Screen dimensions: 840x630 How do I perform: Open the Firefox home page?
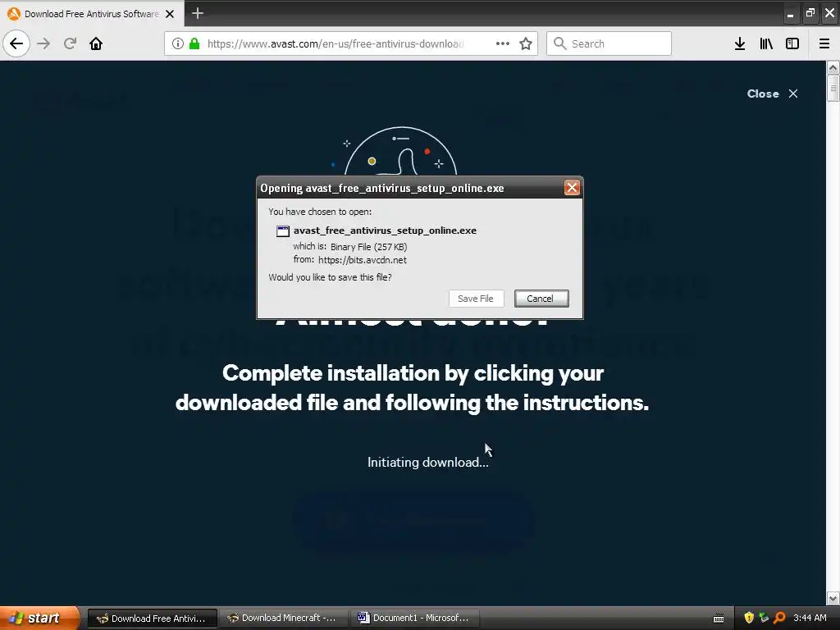(96, 43)
